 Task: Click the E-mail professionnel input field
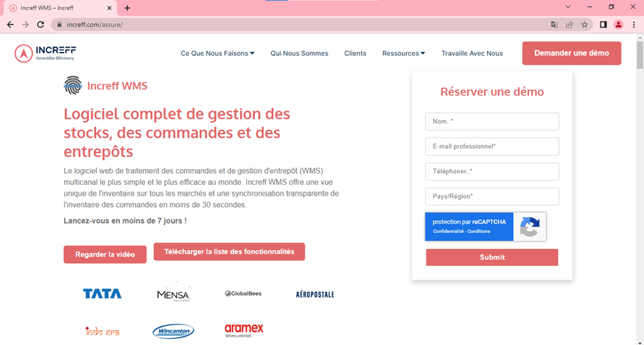click(x=491, y=147)
